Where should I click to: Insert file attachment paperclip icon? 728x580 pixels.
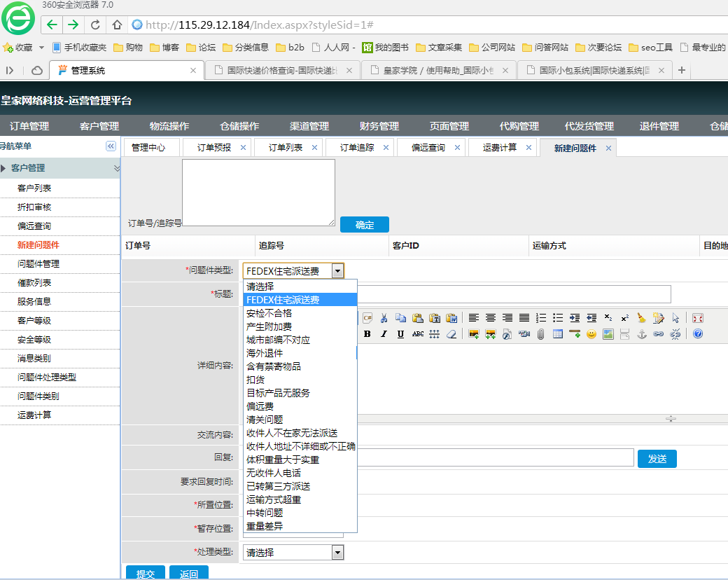click(x=541, y=333)
